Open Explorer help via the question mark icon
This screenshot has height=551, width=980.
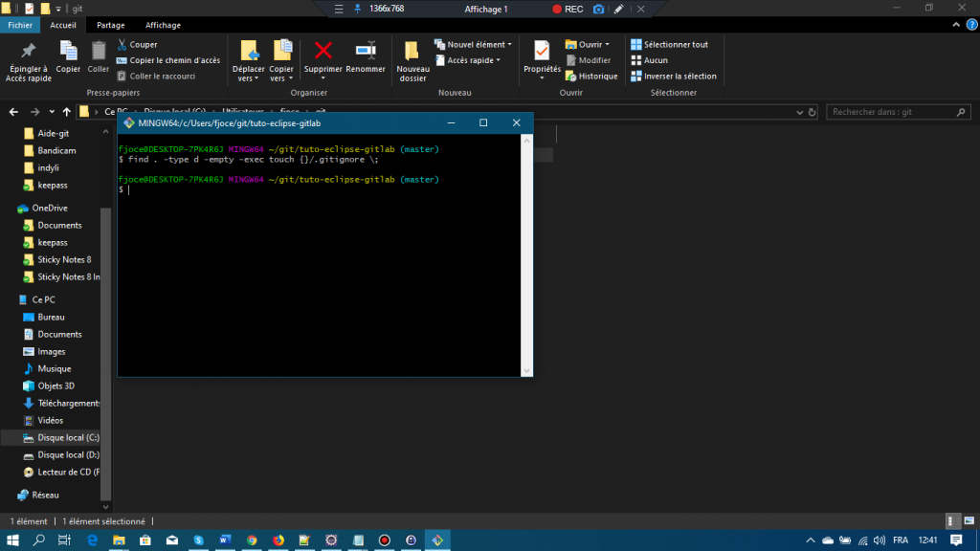click(x=972, y=25)
